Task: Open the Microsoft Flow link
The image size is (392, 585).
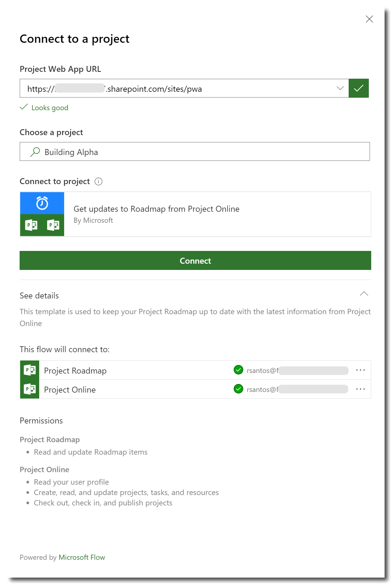Action: 82,557
